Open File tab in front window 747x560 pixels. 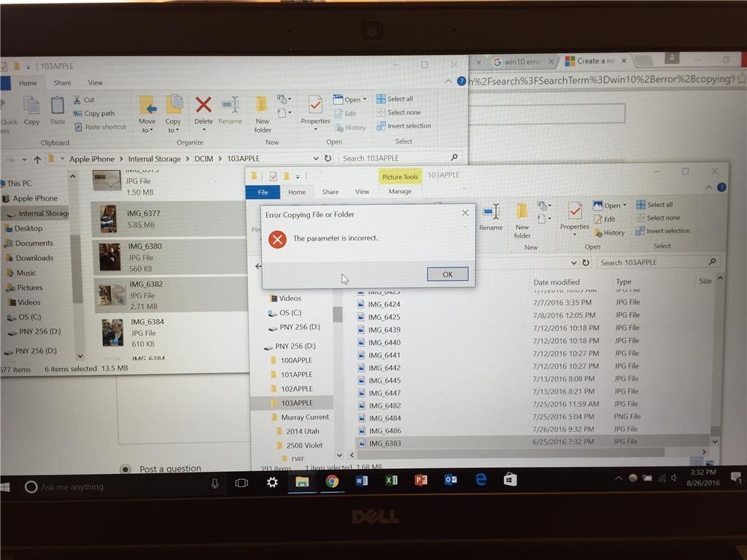(263, 192)
